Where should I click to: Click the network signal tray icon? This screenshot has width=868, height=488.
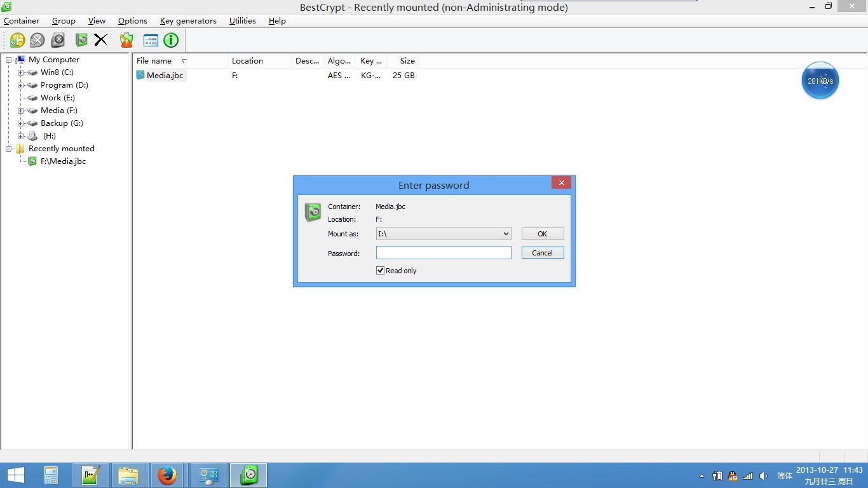coord(748,476)
